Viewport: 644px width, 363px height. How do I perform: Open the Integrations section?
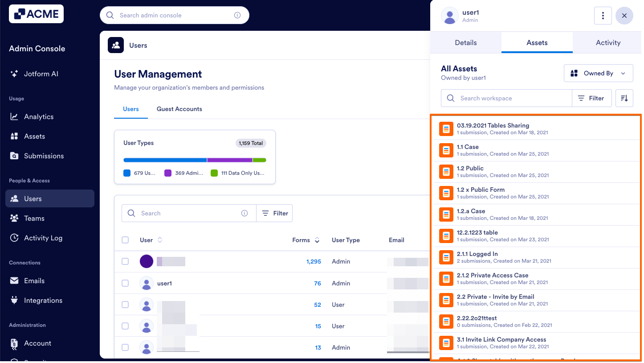tap(14, 300)
